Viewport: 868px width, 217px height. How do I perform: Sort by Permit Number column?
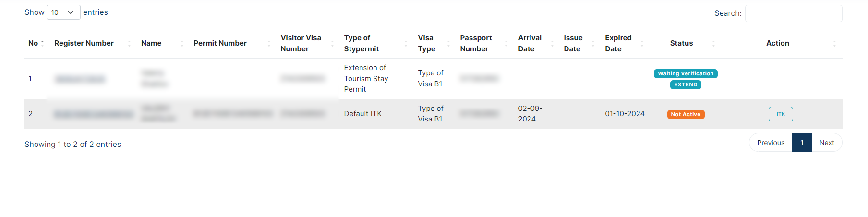click(233, 43)
